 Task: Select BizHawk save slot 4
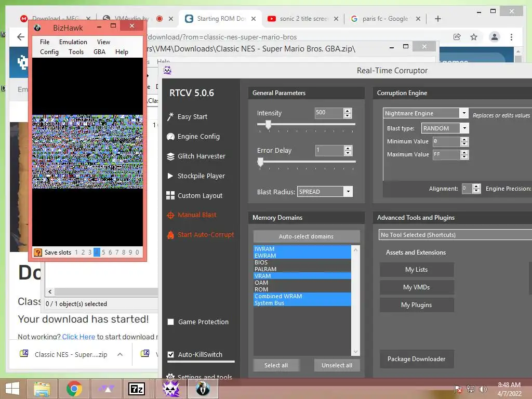tap(97, 252)
